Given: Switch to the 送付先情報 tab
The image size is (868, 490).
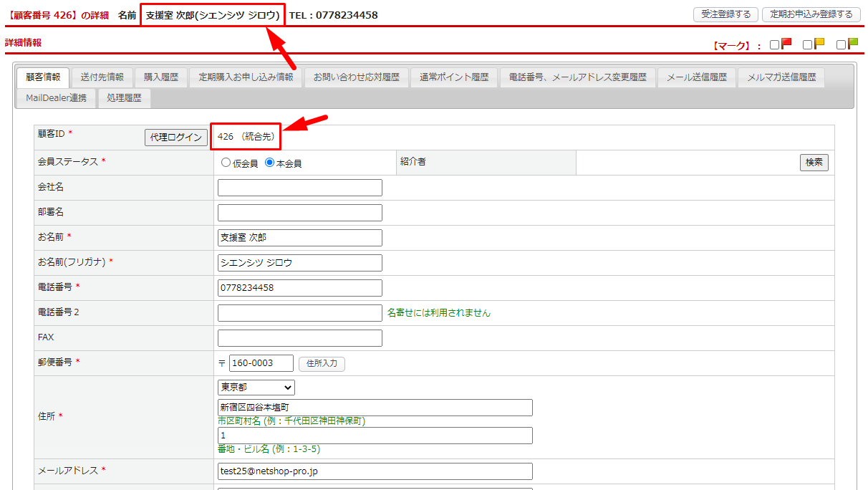Looking at the screenshot, I should click(102, 77).
